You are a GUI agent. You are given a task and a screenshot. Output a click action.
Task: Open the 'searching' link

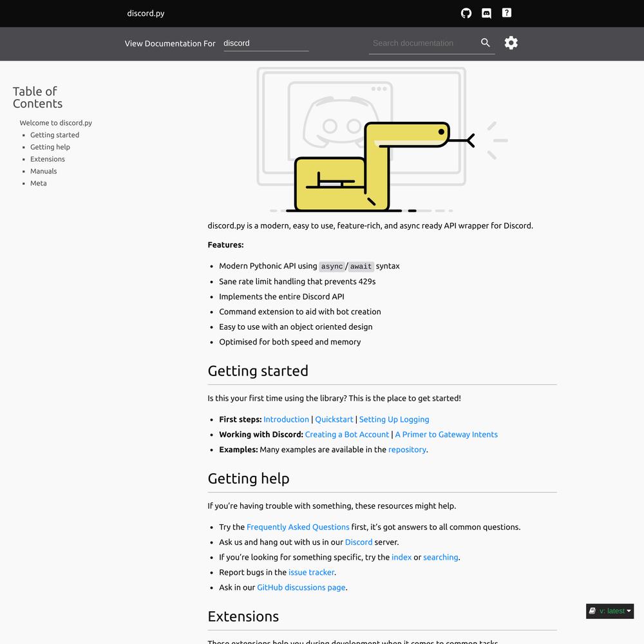click(x=440, y=557)
